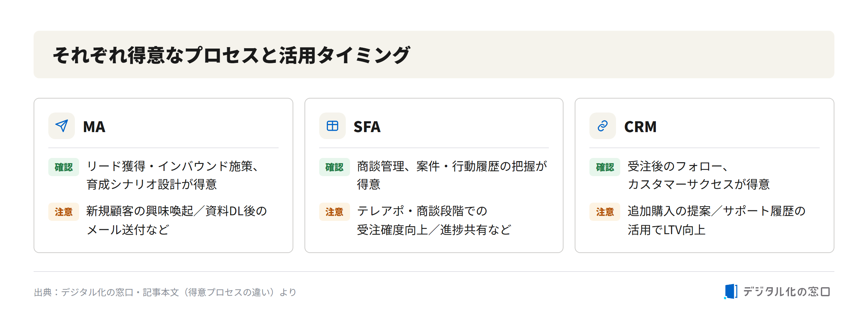Click the chain link icon beside CRM
This screenshot has height=332, width=868.
(602, 126)
